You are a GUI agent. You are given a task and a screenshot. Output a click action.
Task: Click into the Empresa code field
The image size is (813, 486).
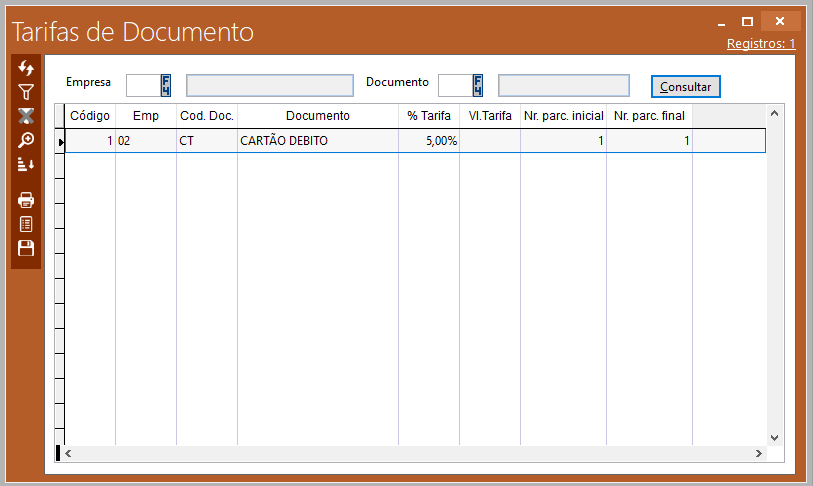pyautogui.click(x=142, y=85)
